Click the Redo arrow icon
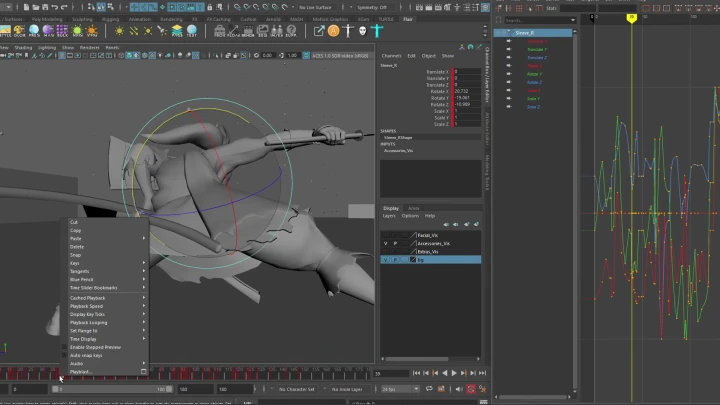The height and width of the screenshot is (405, 720). 64,7
